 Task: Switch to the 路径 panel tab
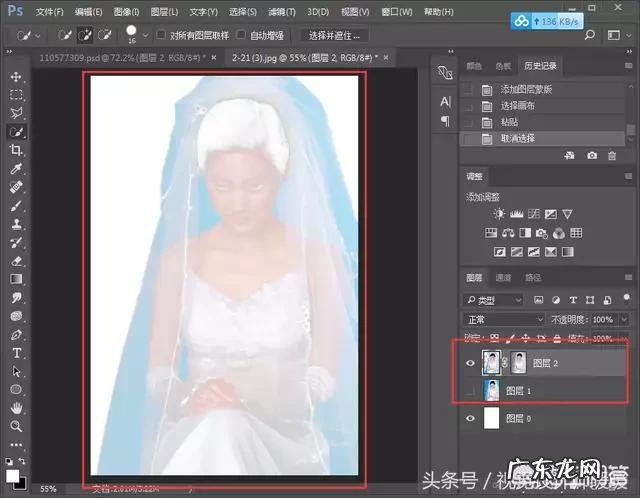(533, 278)
